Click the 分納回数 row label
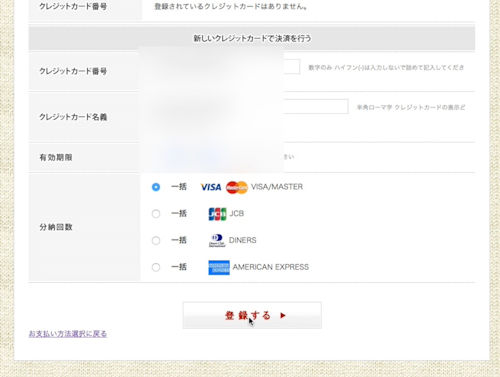Screen dimensions: 500x377 (56, 227)
